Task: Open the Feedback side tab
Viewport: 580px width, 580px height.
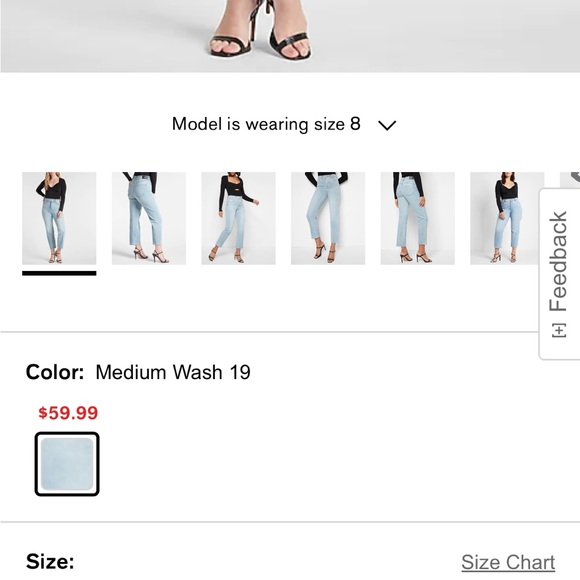Action: [x=559, y=274]
